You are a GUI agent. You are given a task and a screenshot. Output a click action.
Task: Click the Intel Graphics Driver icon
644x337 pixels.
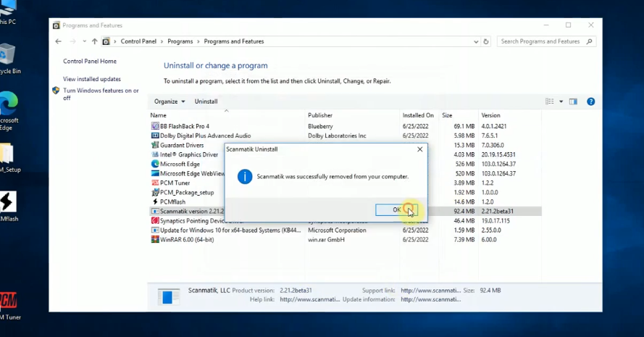(x=155, y=154)
